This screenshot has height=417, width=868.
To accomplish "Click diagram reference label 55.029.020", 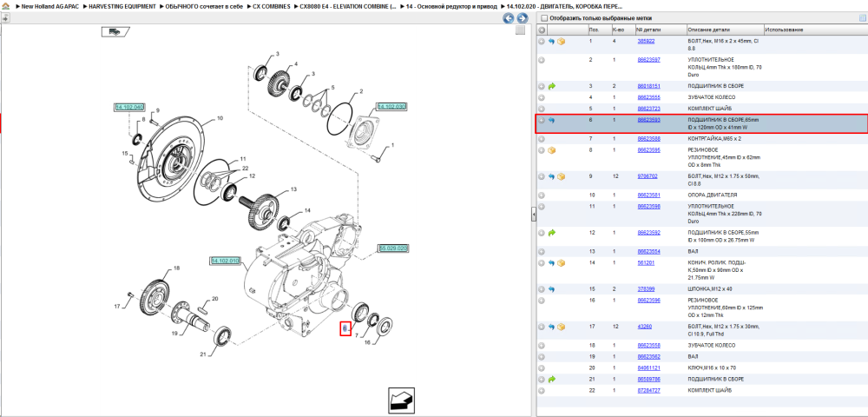I will coord(393,248).
